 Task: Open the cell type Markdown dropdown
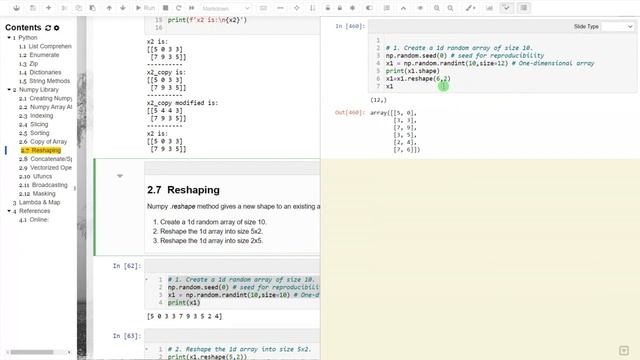(x=226, y=8)
